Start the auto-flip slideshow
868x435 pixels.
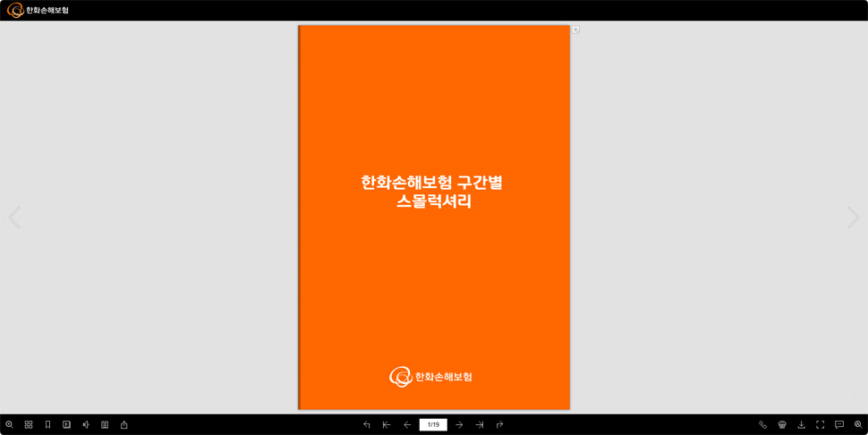point(66,424)
